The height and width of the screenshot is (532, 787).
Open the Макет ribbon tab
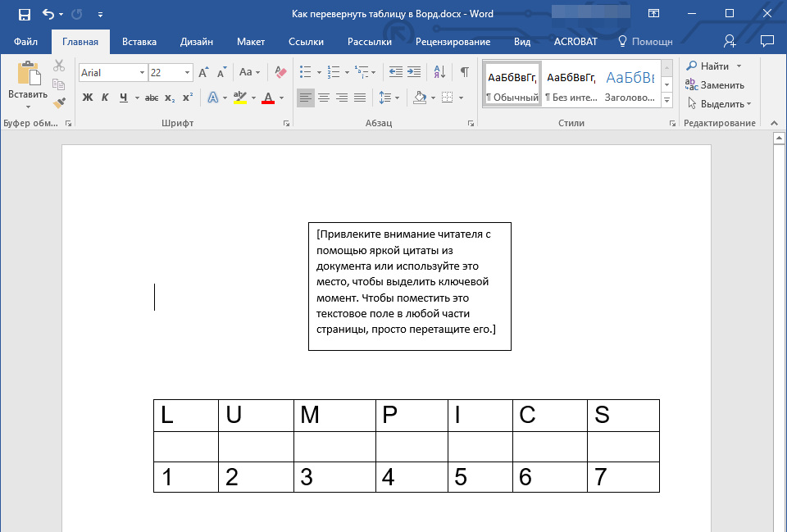click(251, 41)
